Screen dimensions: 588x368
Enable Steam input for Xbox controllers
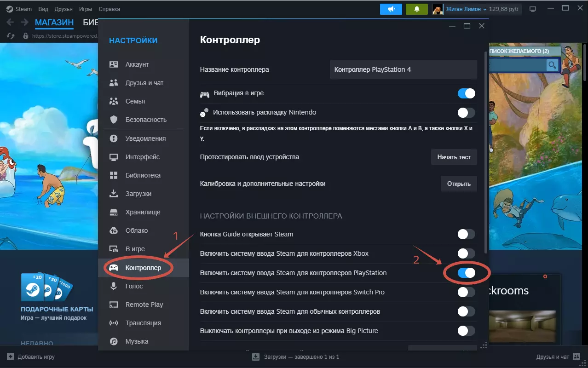coord(466,253)
